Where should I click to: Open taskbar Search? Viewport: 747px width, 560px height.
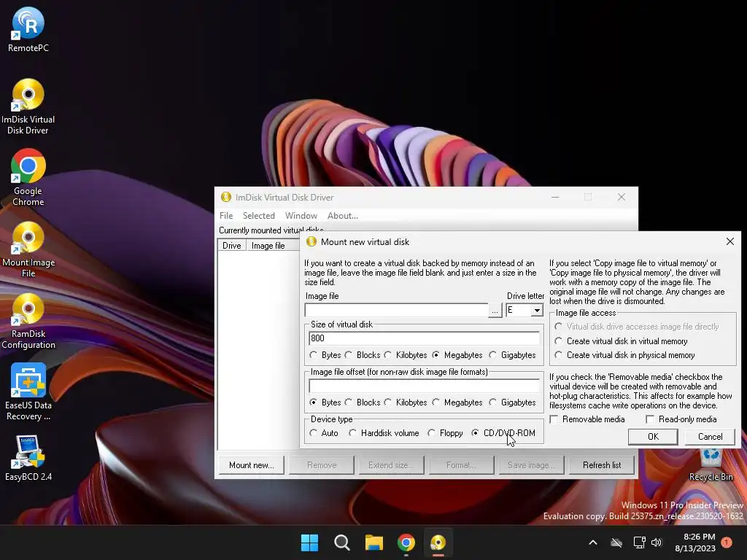(341, 542)
